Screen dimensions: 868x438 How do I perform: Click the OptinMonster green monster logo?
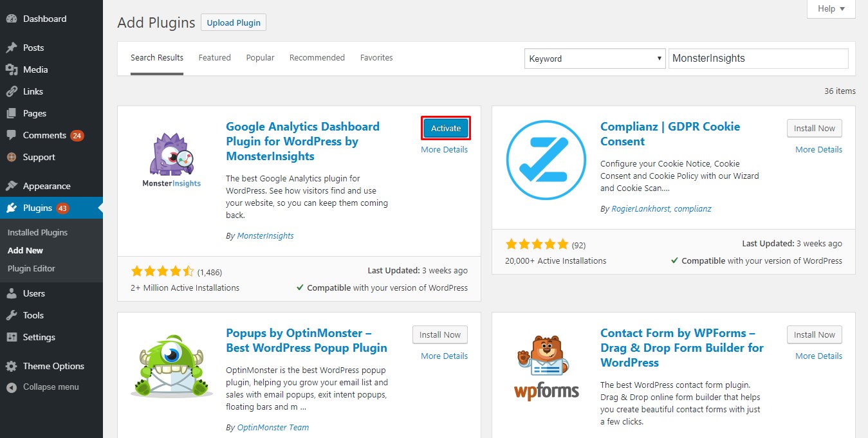point(172,365)
